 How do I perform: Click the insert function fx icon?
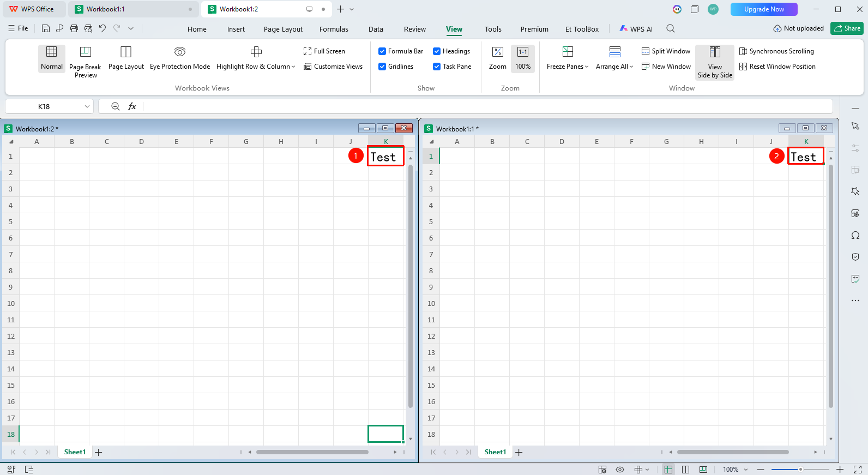[x=132, y=106]
